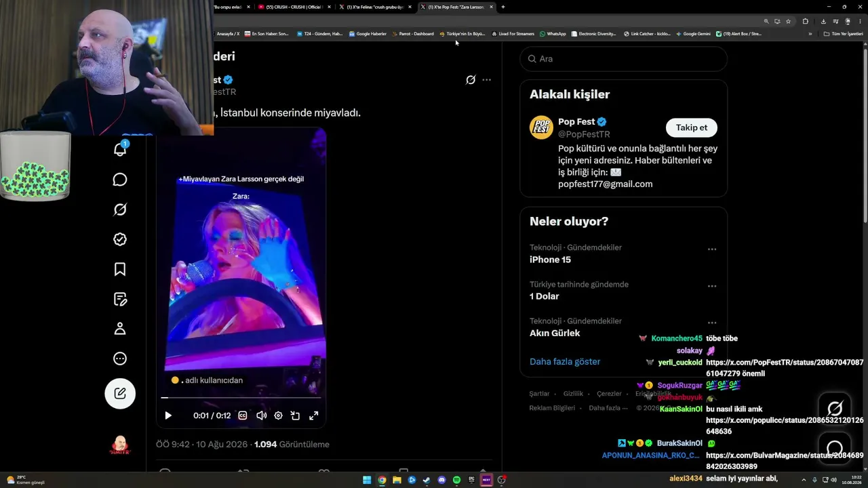Open 'Reklam Bilgileri' footer link
The width and height of the screenshot is (868, 488).
tap(552, 408)
